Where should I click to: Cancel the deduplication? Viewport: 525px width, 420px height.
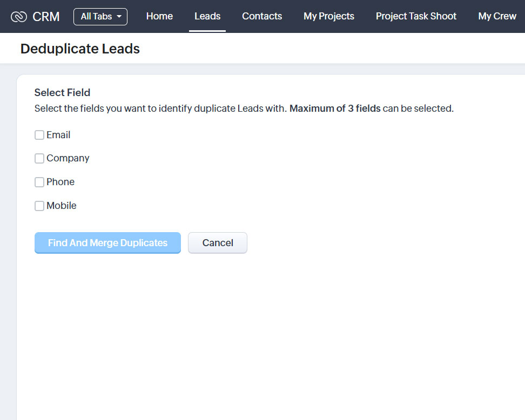pos(217,243)
